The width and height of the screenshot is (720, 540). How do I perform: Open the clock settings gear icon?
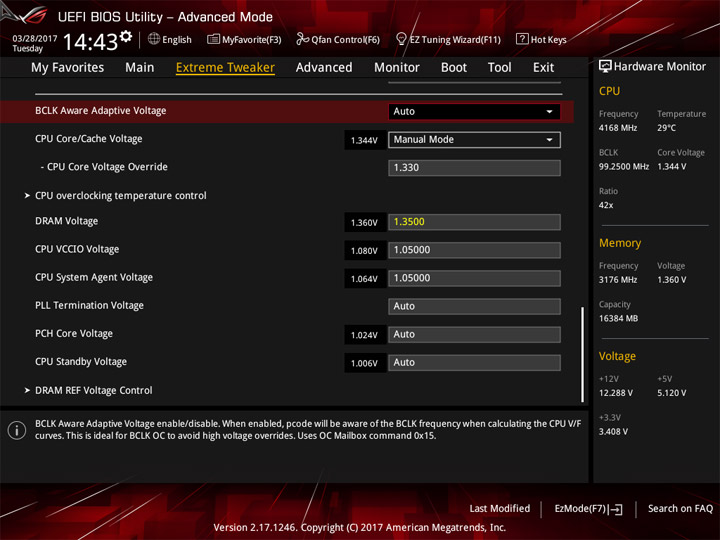coord(126,36)
